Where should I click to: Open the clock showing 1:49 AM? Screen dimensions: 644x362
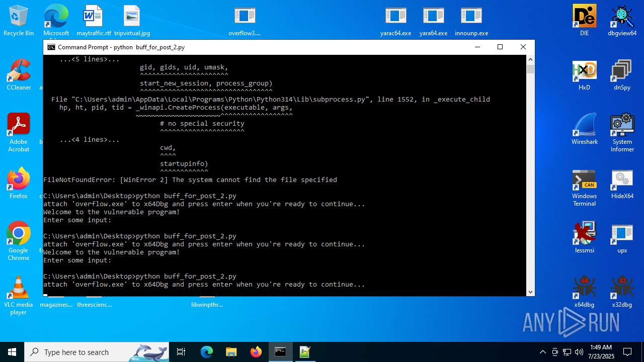coord(600,351)
